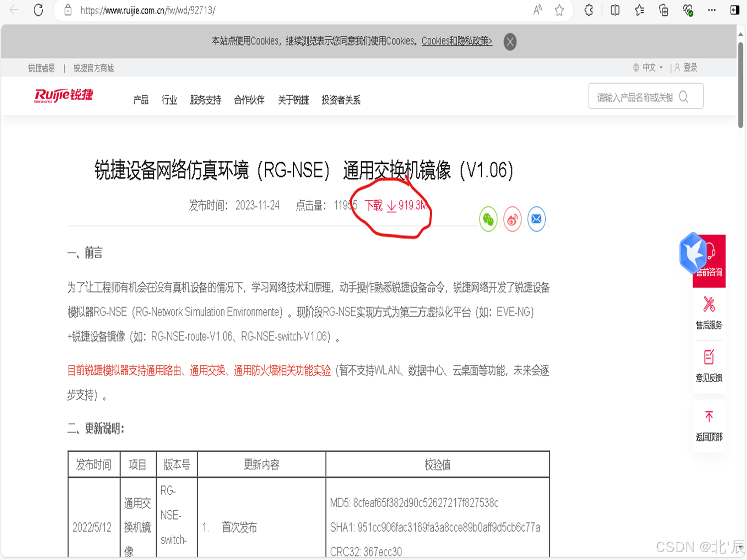Viewport: 747px width, 560px height.
Task: Open the 行业 menu
Action: 169,100
